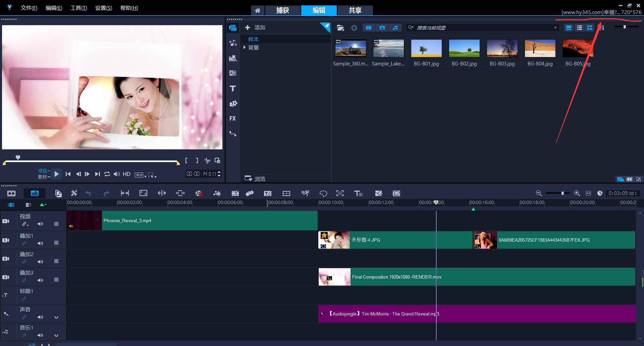Open the 文件(F) menu

[x=29, y=8]
